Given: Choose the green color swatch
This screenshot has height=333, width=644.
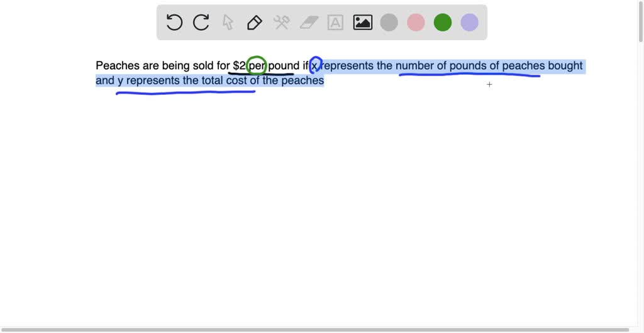Looking at the screenshot, I should pyautogui.click(x=443, y=22).
